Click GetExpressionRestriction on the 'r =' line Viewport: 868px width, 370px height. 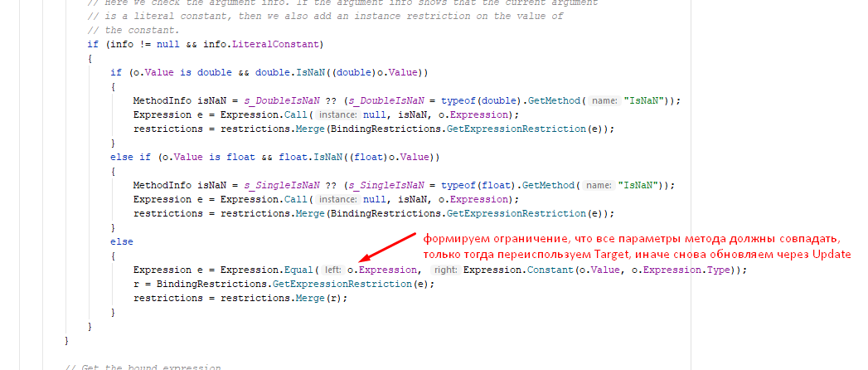point(344,285)
